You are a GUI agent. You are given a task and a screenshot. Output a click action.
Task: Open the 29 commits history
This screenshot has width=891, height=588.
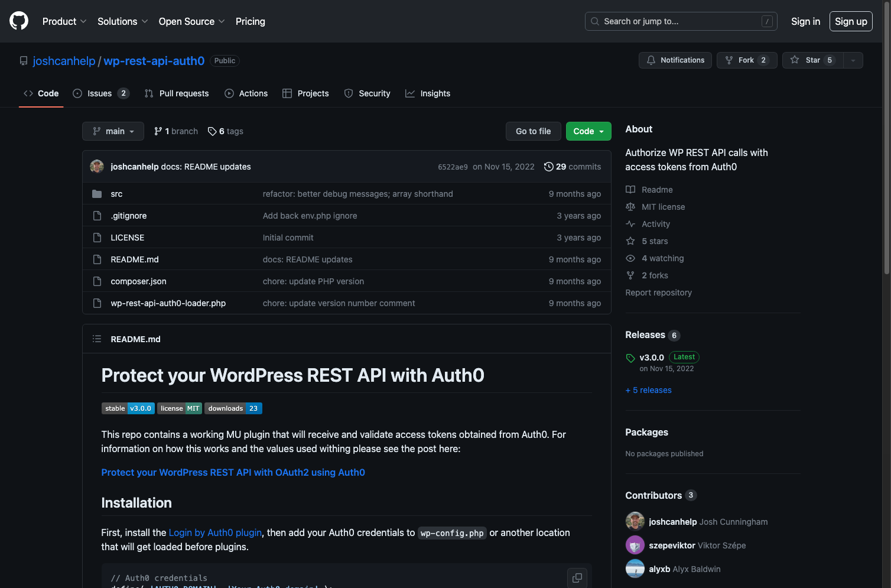tap(573, 167)
